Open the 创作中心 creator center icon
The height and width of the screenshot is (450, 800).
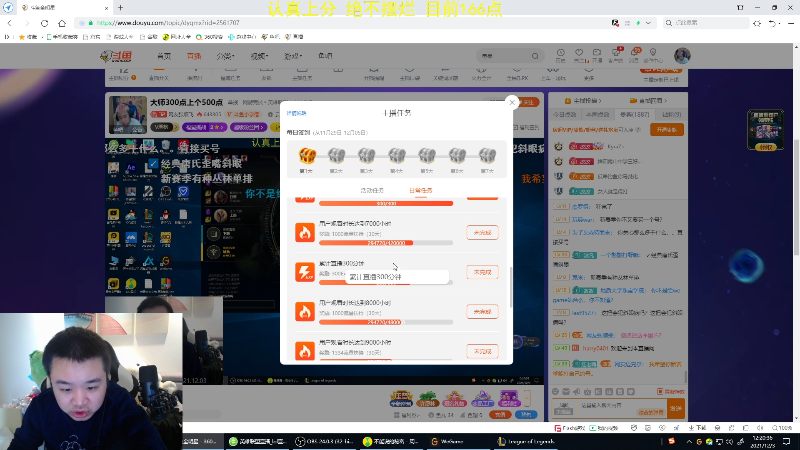coord(653,55)
